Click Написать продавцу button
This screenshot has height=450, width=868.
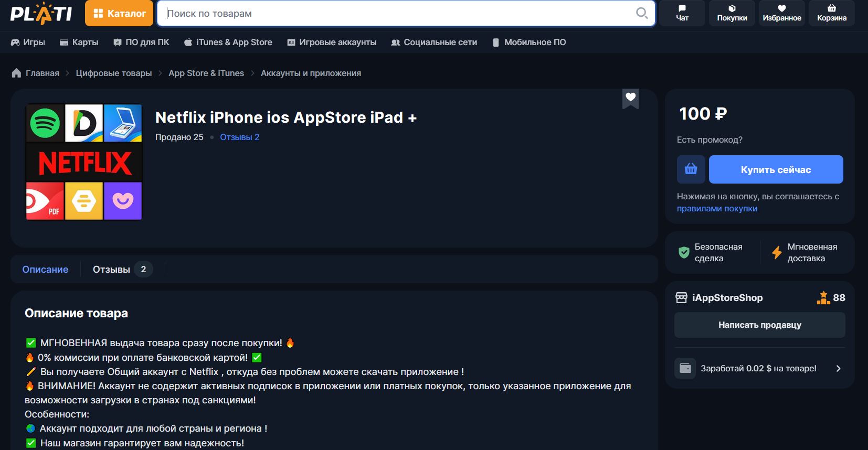(759, 325)
